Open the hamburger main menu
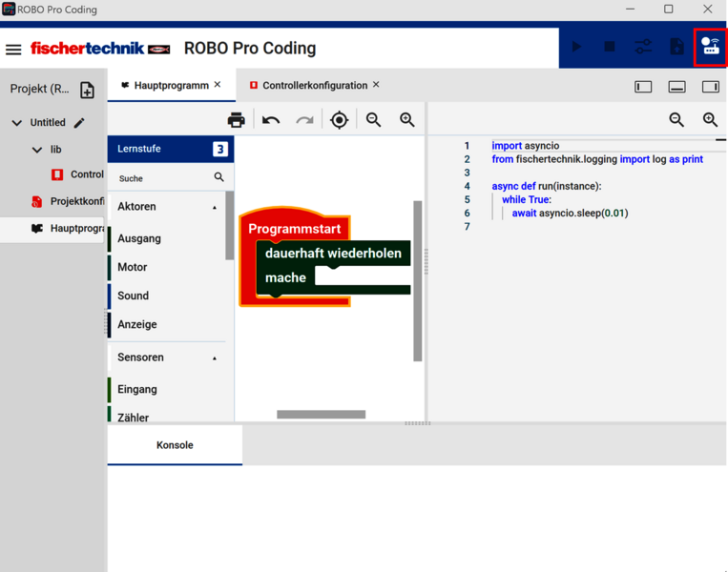 click(13, 50)
